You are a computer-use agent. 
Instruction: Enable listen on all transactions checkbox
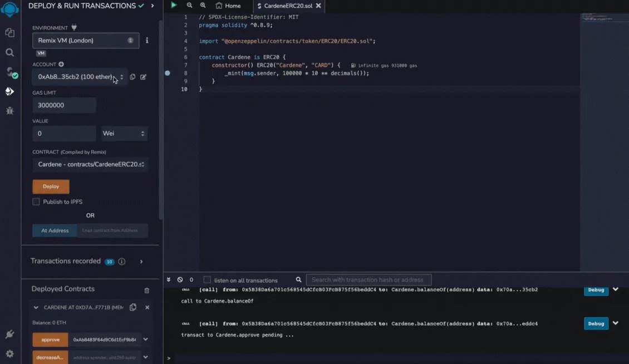point(207,280)
